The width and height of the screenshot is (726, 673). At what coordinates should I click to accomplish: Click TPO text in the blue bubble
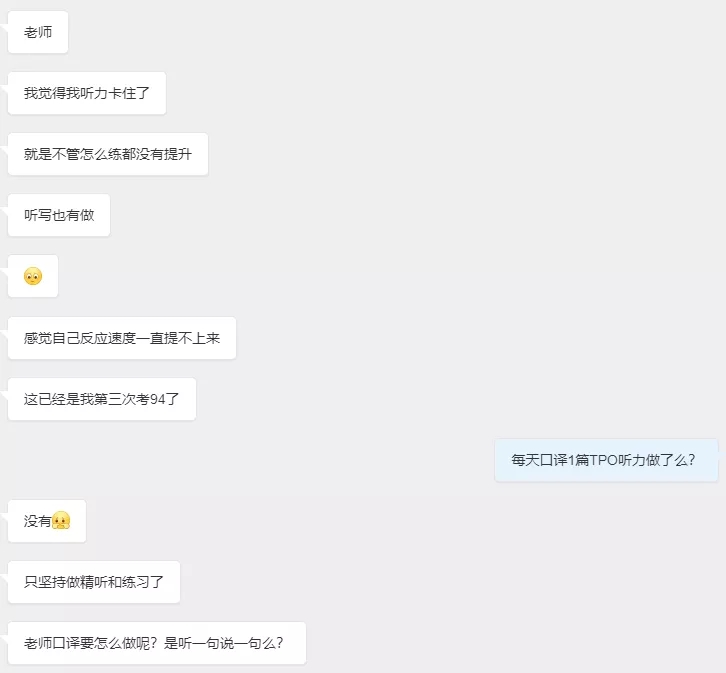click(x=603, y=460)
